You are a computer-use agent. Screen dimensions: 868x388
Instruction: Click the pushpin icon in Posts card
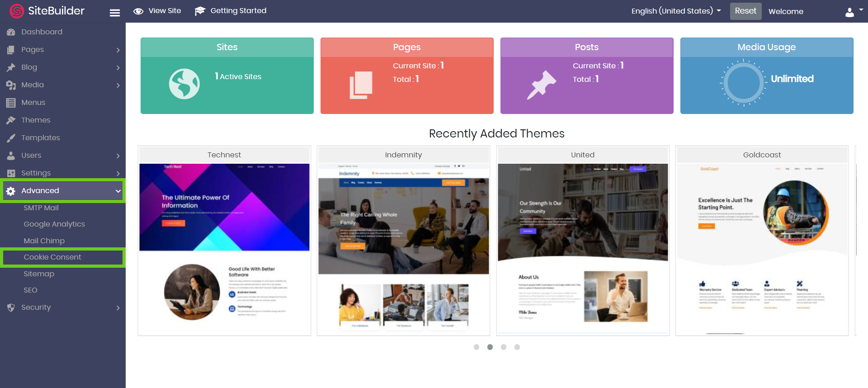[541, 85]
